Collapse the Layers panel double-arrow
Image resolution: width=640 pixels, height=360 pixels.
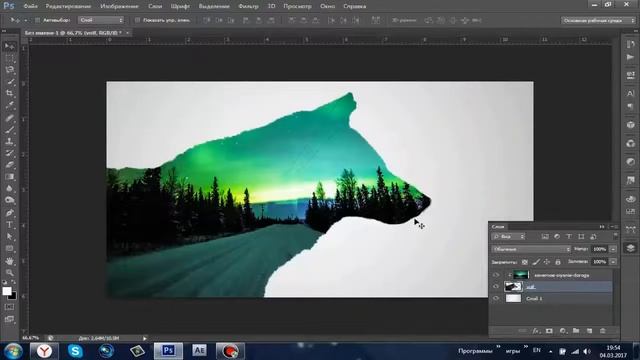(602, 227)
